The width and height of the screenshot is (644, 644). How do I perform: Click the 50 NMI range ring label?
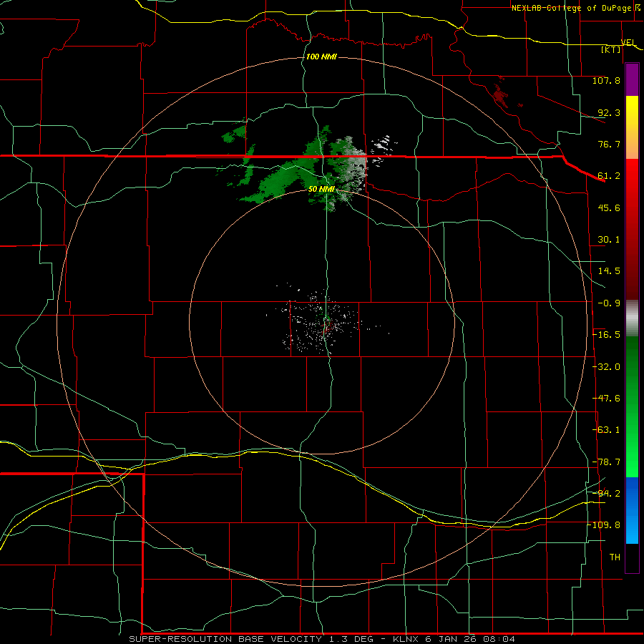[x=321, y=189]
